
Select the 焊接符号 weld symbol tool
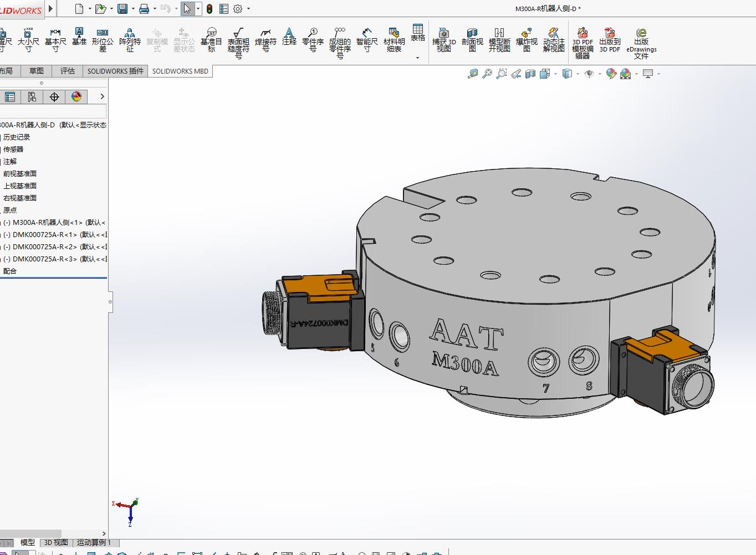(265, 40)
